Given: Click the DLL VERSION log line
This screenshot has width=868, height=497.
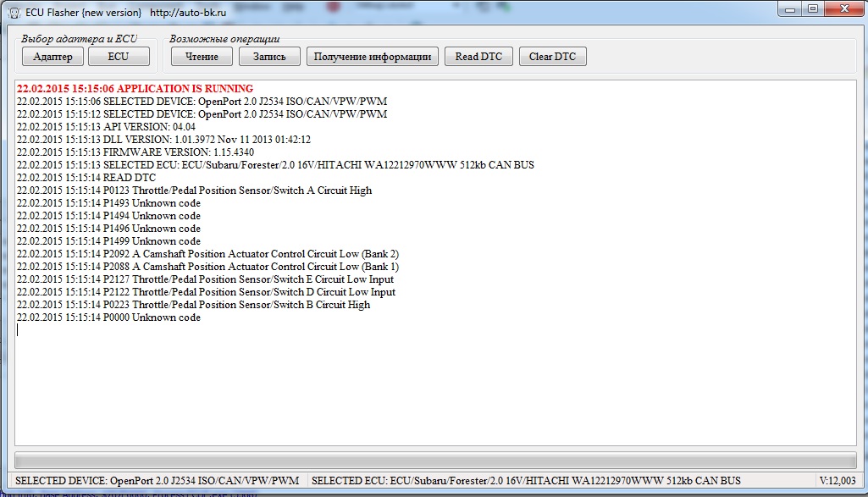Looking at the screenshot, I should coord(163,140).
